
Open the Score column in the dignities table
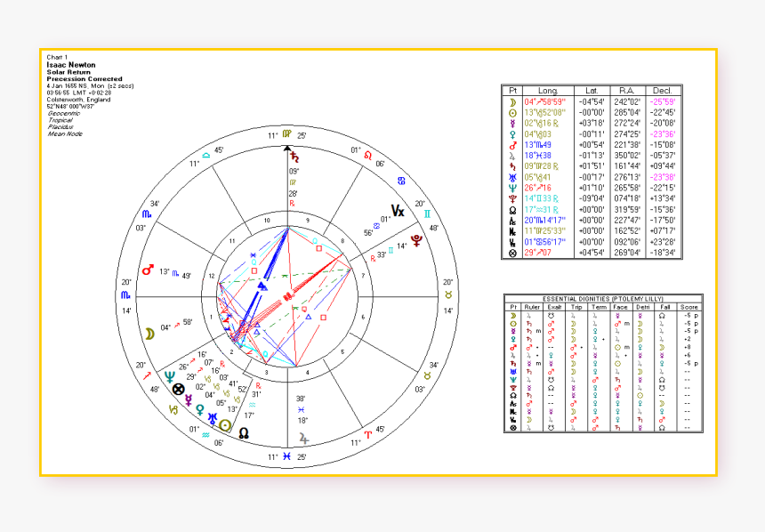688,307
